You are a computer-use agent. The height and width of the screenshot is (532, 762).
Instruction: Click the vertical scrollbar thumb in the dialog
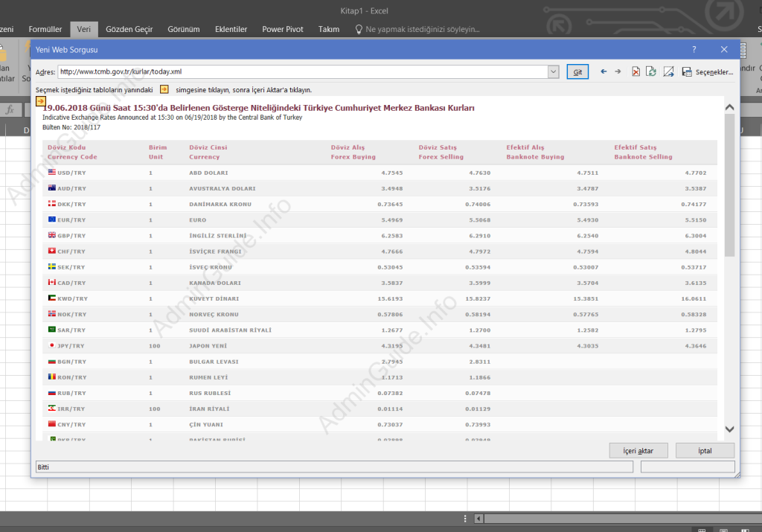point(729,185)
